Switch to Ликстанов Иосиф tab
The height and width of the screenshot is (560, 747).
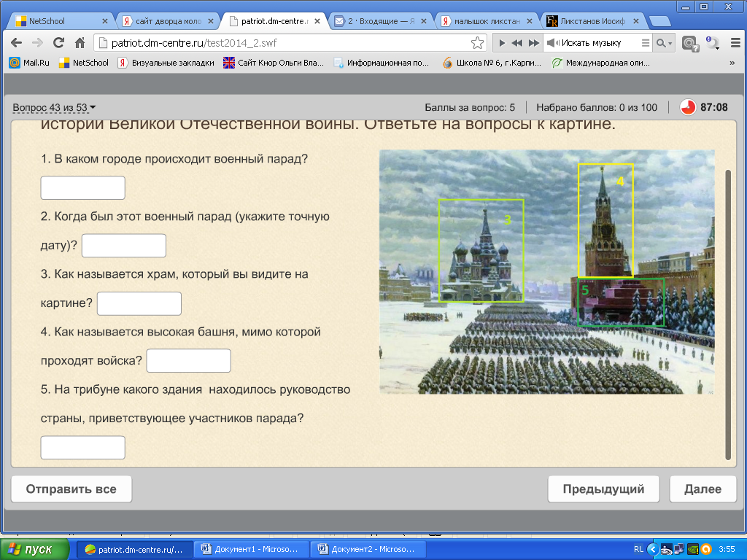coord(593,21)
